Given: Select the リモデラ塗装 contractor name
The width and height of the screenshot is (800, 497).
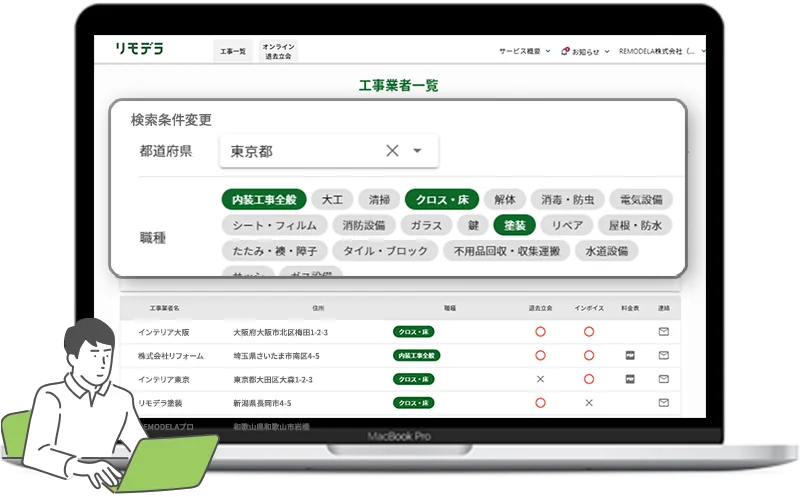Looking at the screenshot, I should pyautogui.click(x=160, y=403).
